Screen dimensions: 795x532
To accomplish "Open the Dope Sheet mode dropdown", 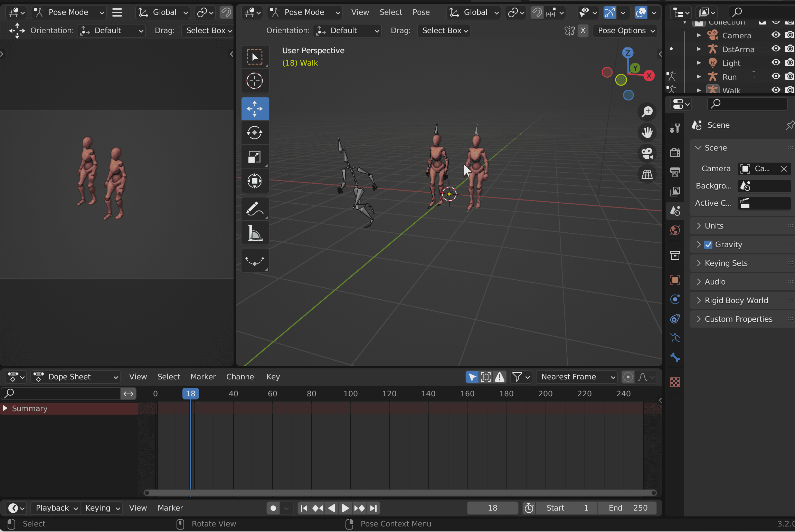I will pos(75,377).
